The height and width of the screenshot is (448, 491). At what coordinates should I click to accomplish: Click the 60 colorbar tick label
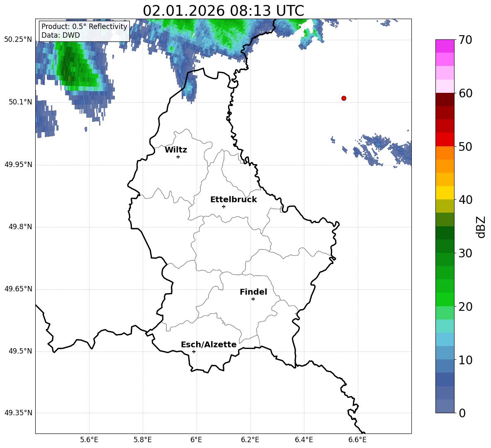465,93
